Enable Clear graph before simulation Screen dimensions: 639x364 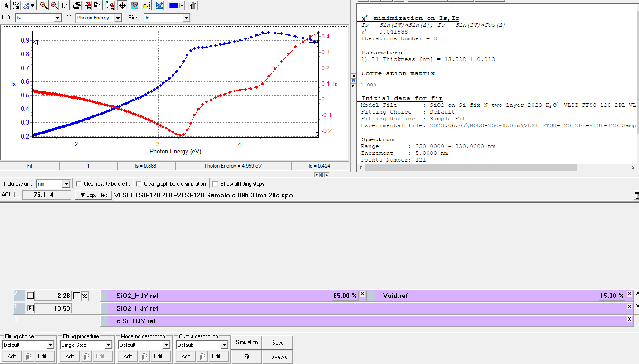139,184
